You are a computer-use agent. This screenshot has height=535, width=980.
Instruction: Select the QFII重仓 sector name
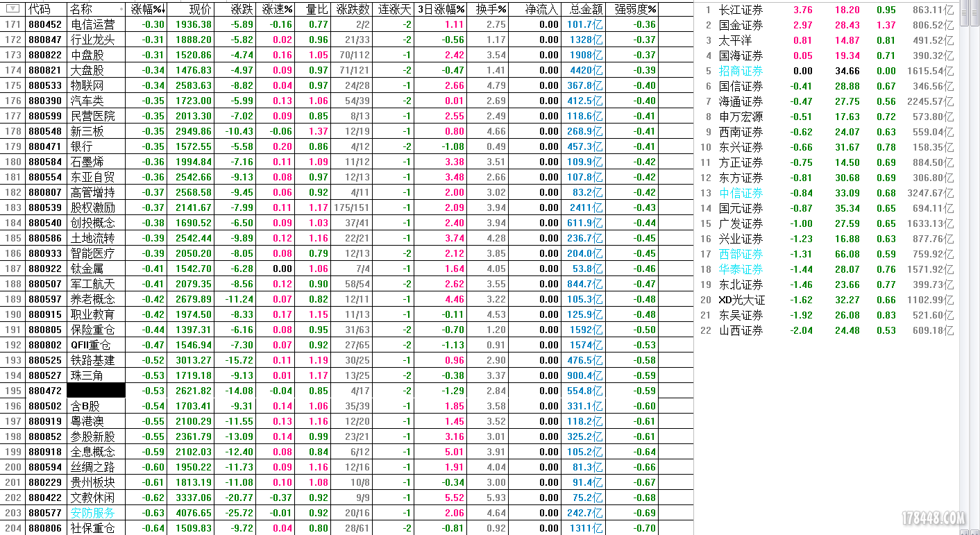pos(91,345)
